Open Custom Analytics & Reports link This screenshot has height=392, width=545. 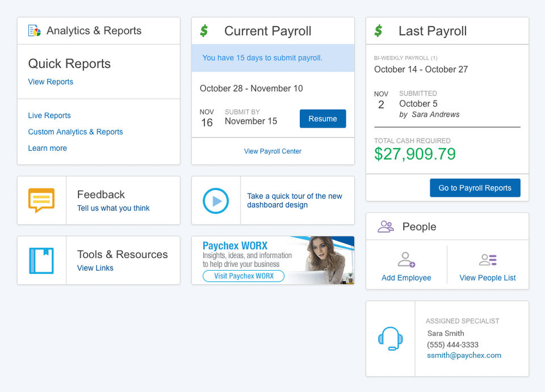[76, 132]
